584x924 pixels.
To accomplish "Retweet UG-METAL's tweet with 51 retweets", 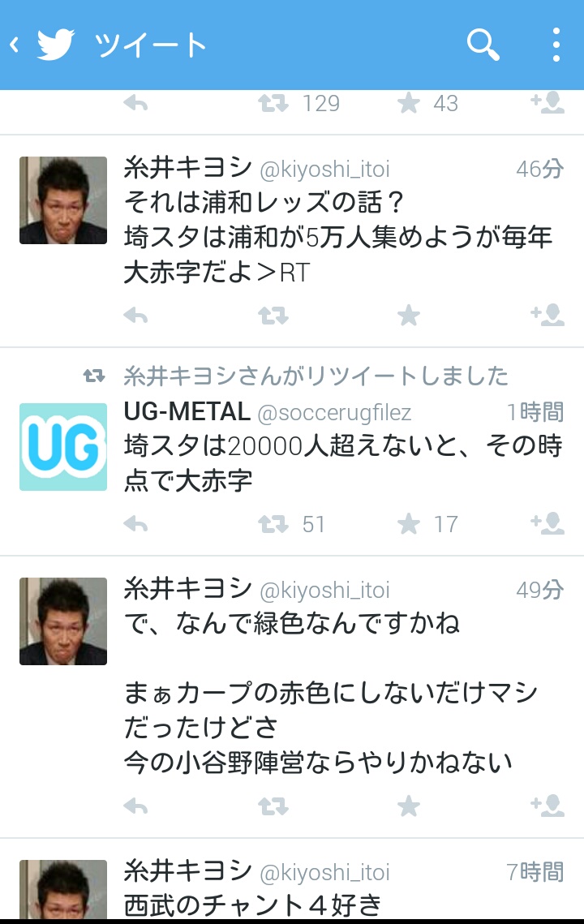I will [273, 524].
